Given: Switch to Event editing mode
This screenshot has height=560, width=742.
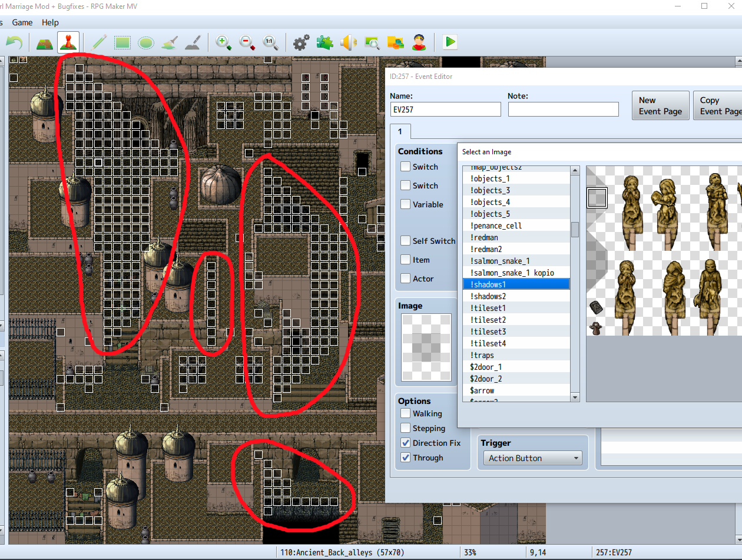Looking at the screenshot, I should (68, 42).
